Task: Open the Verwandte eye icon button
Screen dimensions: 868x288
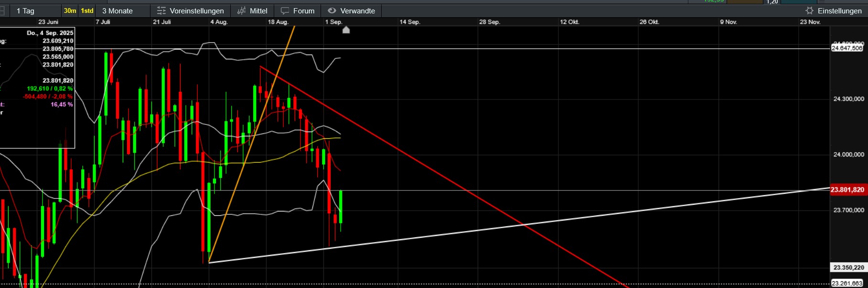Action: click(x=351, y=11)
